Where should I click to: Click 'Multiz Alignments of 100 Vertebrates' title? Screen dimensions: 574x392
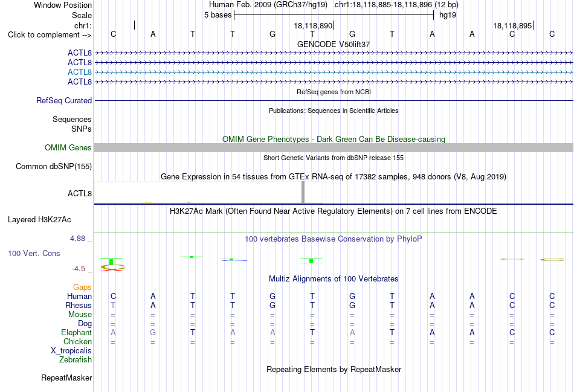[334, 279]
